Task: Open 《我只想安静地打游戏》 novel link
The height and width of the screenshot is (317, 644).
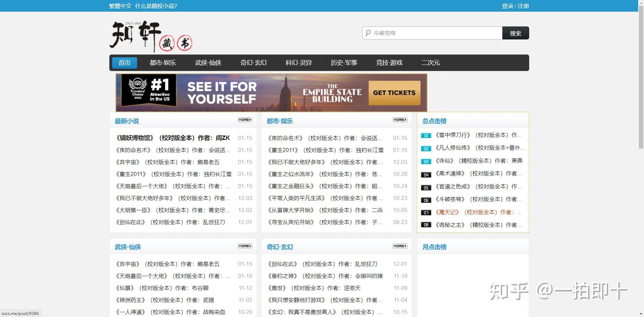Action: 325,300
